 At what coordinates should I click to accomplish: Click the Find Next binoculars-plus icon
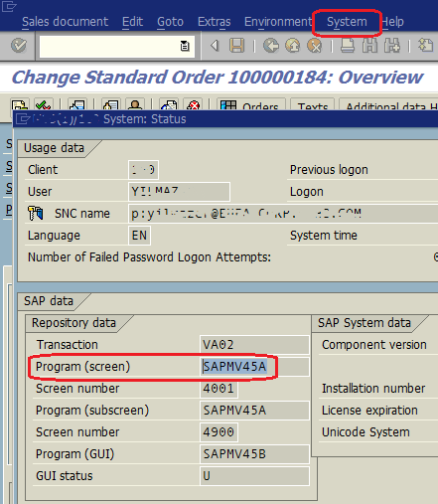pos(392,46)
